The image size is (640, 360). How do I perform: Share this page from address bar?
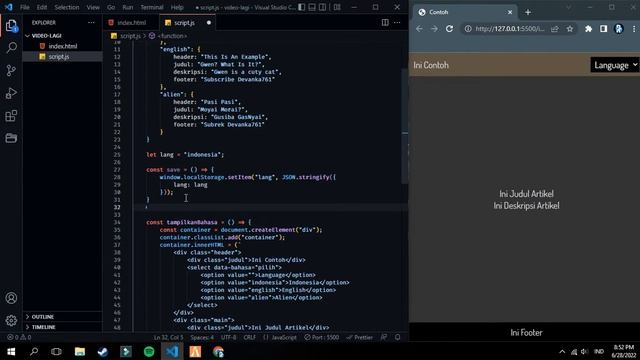click(x=555, y=29)
